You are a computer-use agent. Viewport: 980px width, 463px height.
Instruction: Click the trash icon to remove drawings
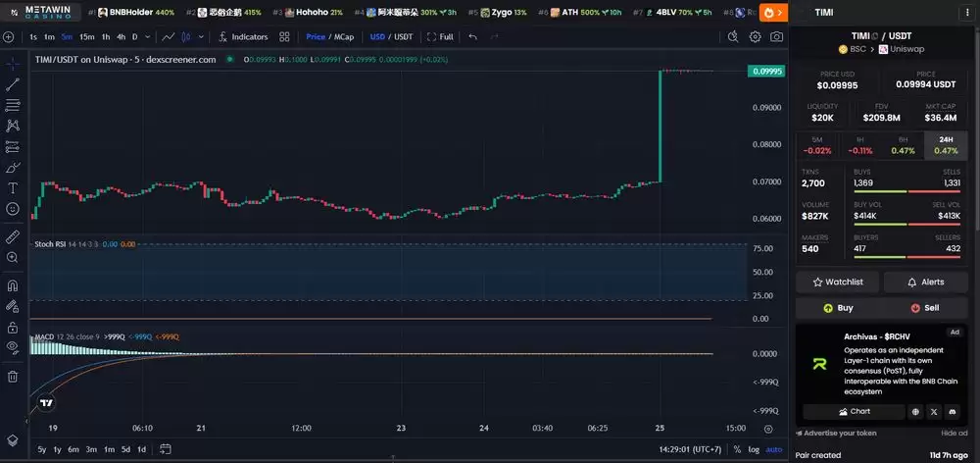[x=13, y=376]
